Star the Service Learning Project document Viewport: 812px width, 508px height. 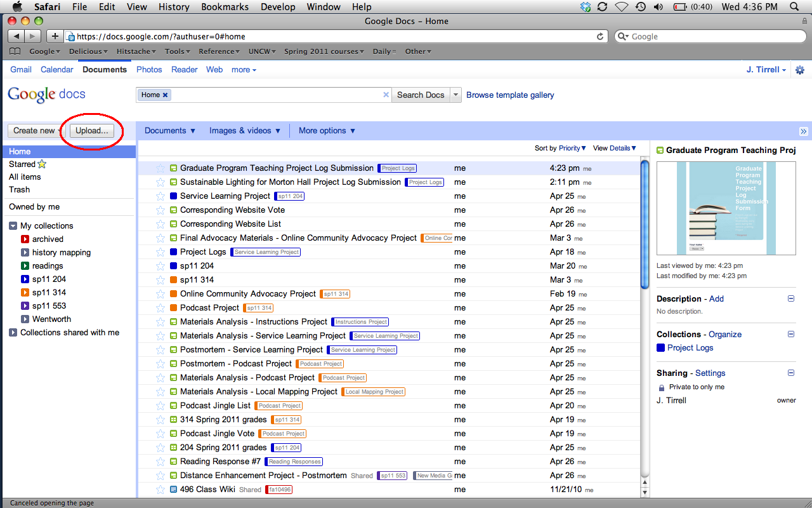[160, 196]
